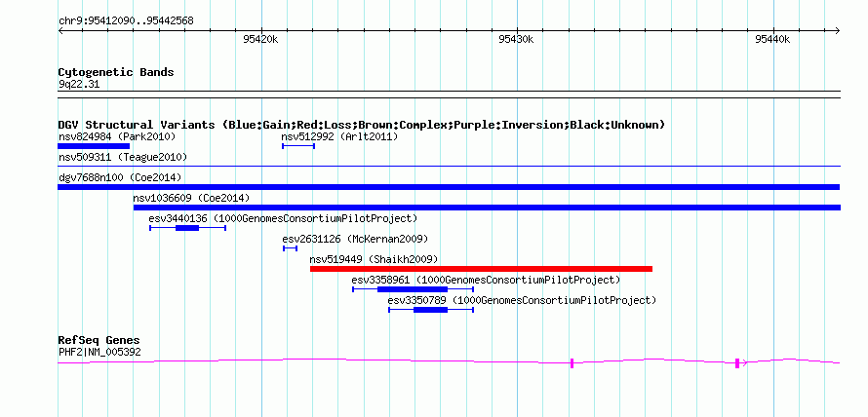Select the nsv1036609 blue gain bar
This screenshot has height=417, width=868.
[487, 208]
